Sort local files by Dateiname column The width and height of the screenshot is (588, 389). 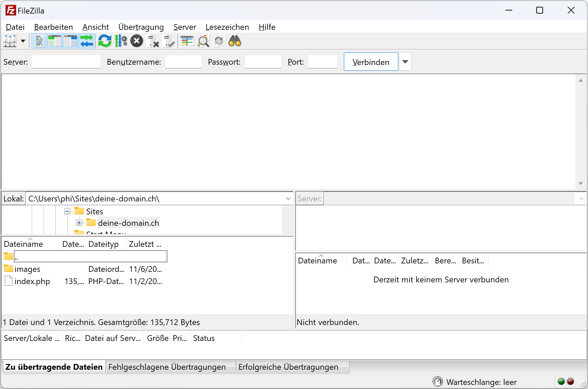[x=30, y=244]
